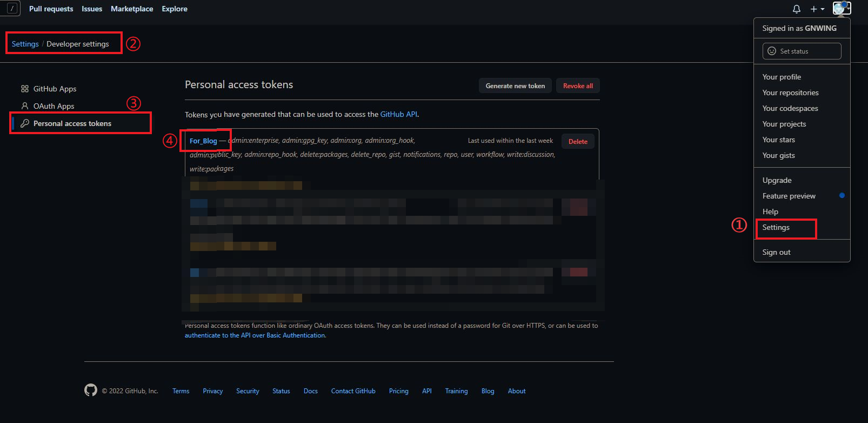Open the footer Blog link
868x423 pixels.
coord(488,391)
